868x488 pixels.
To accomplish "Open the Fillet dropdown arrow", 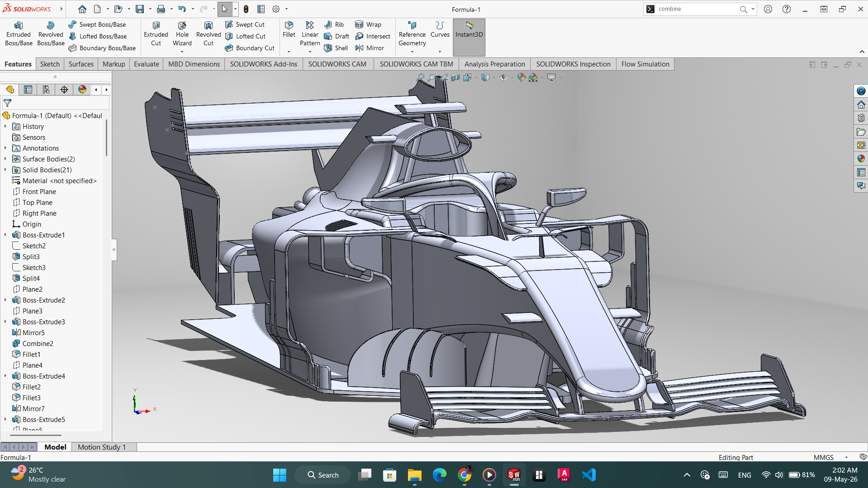I will (x=289, y=52).
